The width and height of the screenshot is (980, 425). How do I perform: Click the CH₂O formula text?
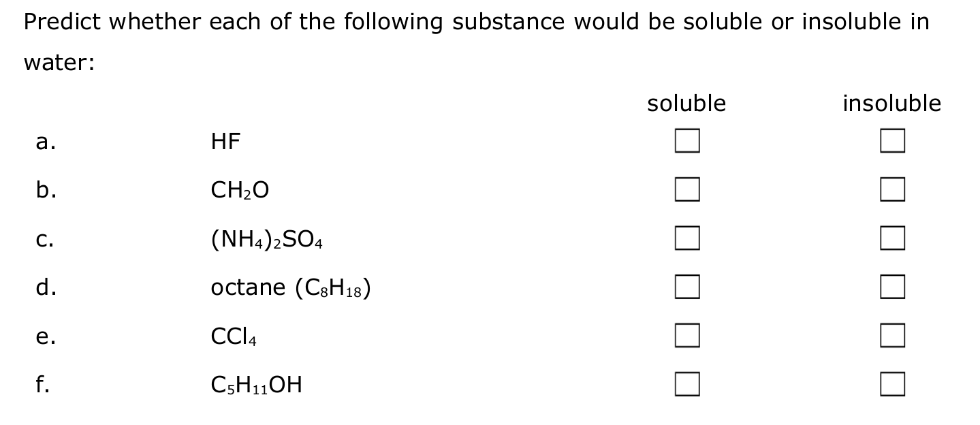(x=240, y=191)
